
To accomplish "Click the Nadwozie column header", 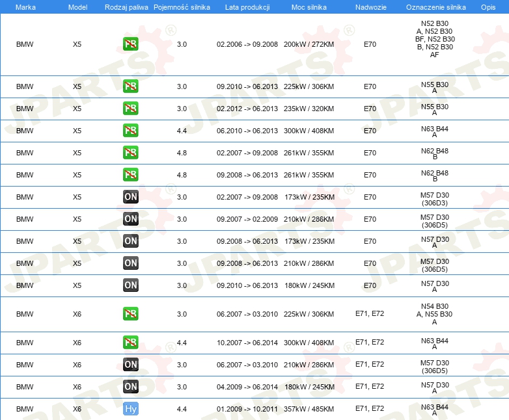I will pyautogui.click(x=369, y=7).
